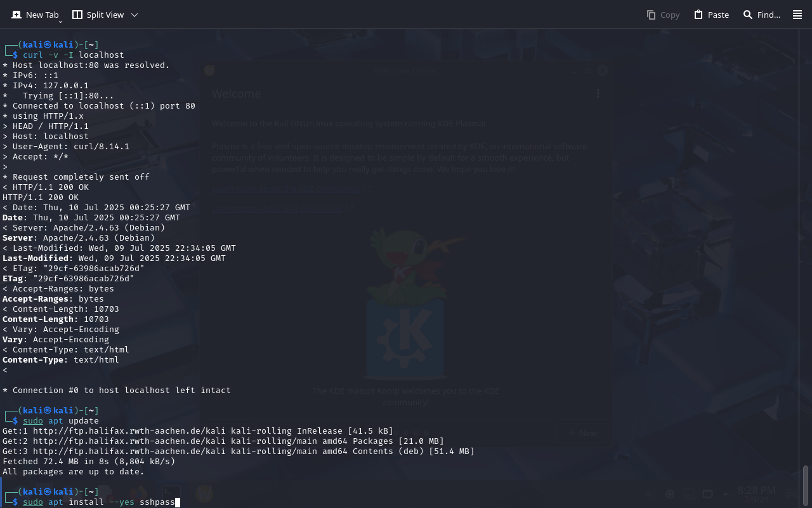
Task: Click the Split View button
Action: coord(98,15)
